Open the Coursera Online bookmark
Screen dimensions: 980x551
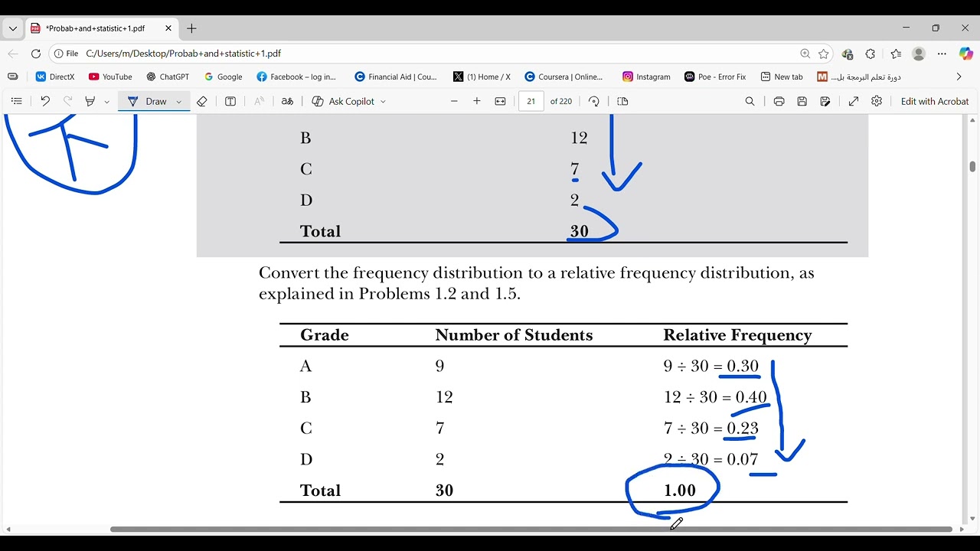click(564, 77)
